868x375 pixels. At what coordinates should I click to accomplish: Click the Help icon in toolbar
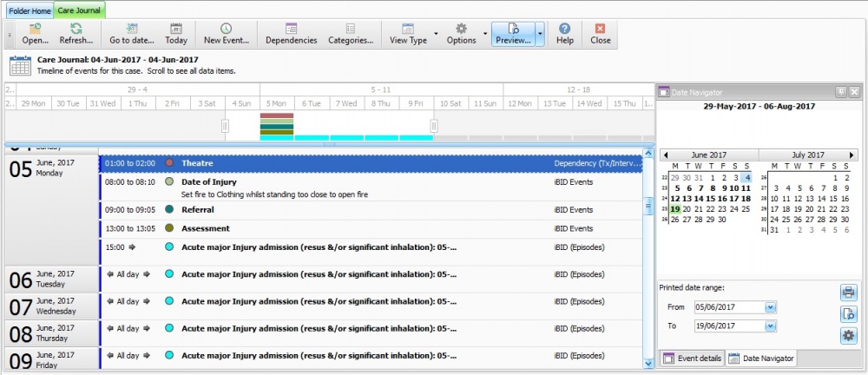565,34
